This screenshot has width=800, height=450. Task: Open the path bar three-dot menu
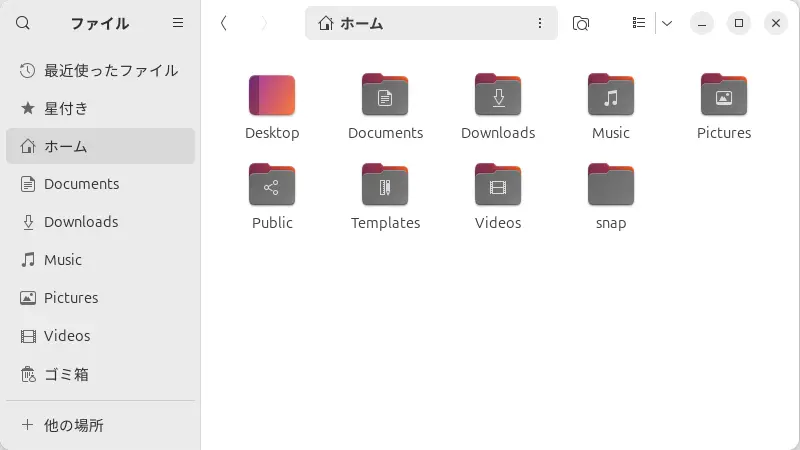pyautogui.click(x=540, y=23)
